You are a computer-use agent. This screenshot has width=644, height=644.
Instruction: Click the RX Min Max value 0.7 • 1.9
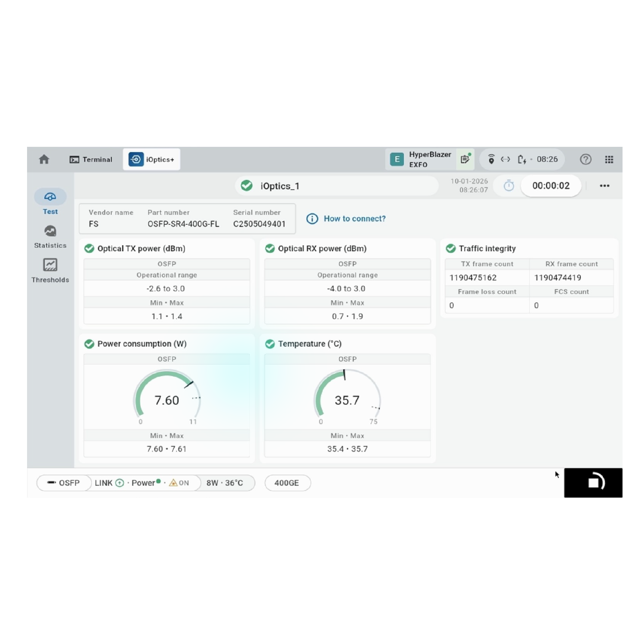click(x=347, y=316)
